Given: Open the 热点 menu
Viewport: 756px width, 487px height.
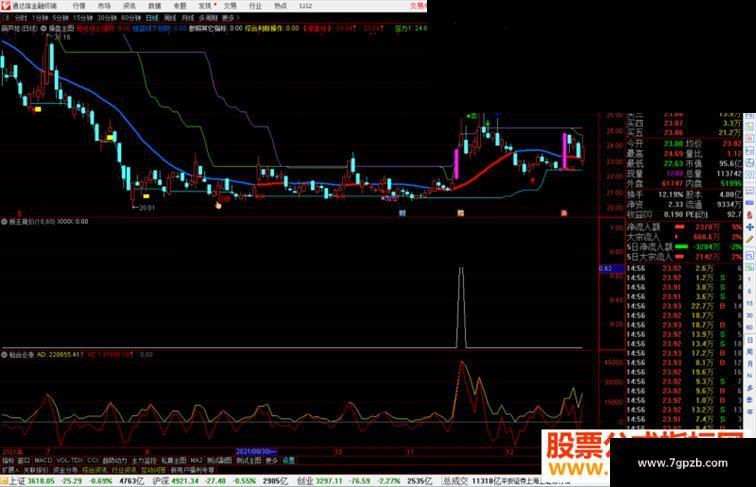Looking at the screenshot, I should (x=280, y=6).
